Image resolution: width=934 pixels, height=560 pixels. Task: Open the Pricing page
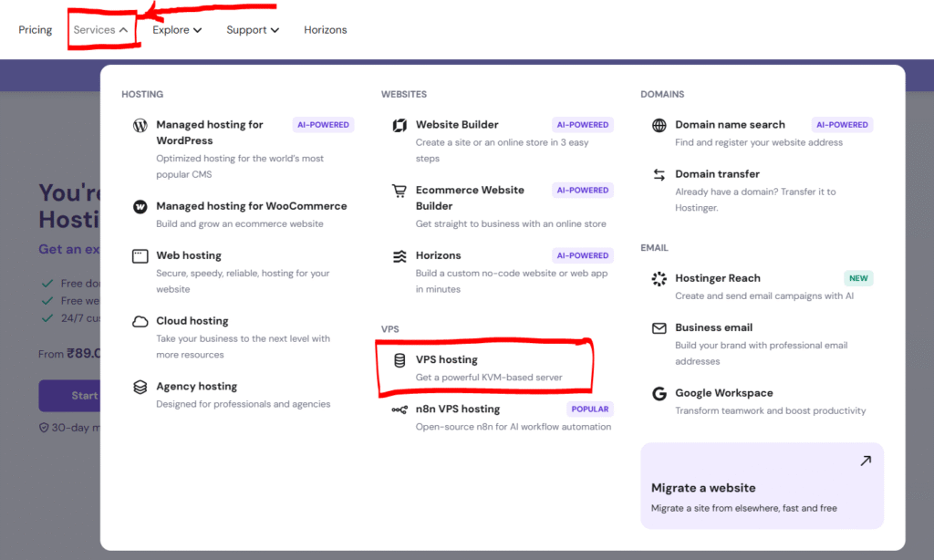point(36,30)
